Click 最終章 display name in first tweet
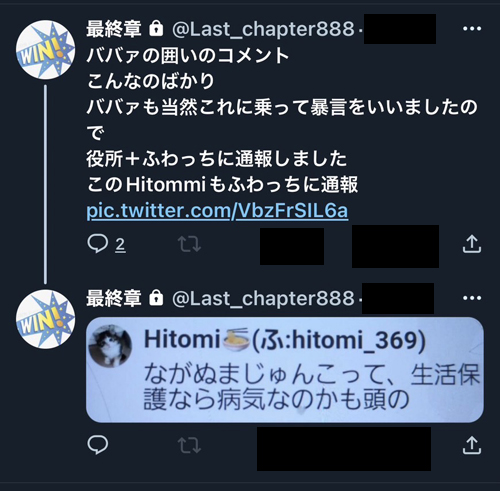Image resolution: width=500 pixels, height=491 pixels. [x=114, y=29]
